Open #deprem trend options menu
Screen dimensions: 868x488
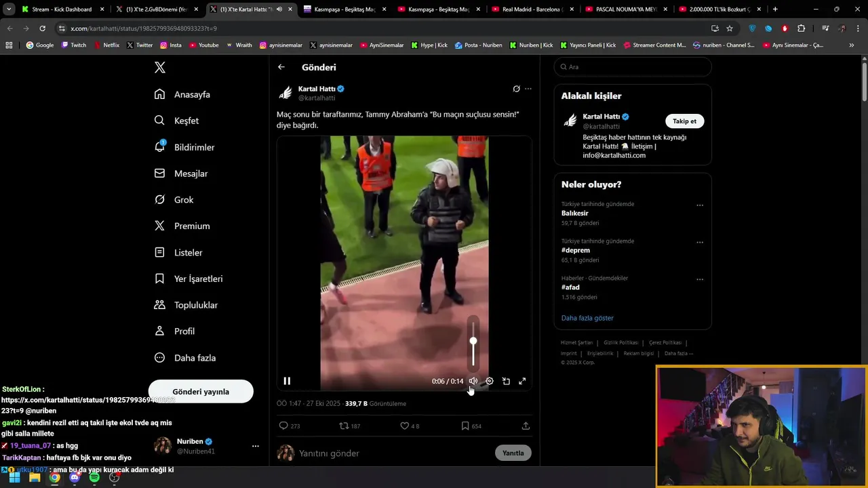coord(700,243)
